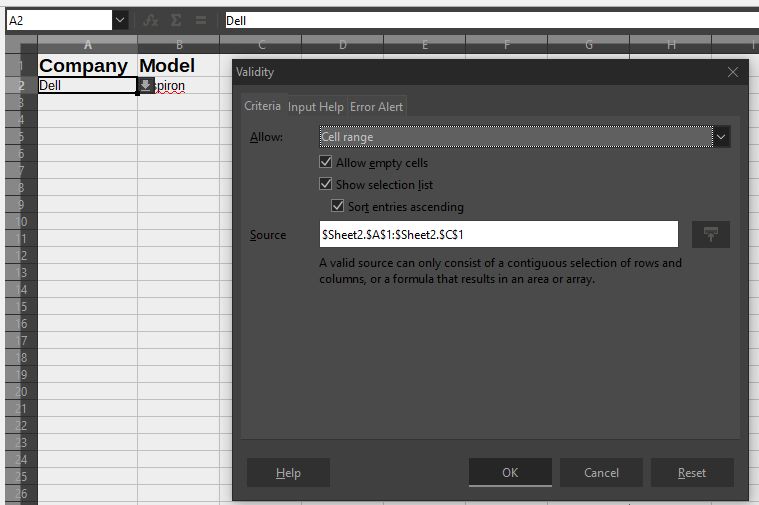Image resolution: width=759 pixels, height=505 pixels.
Task: Click the Sum sigma icon
Action: [176, 20]
